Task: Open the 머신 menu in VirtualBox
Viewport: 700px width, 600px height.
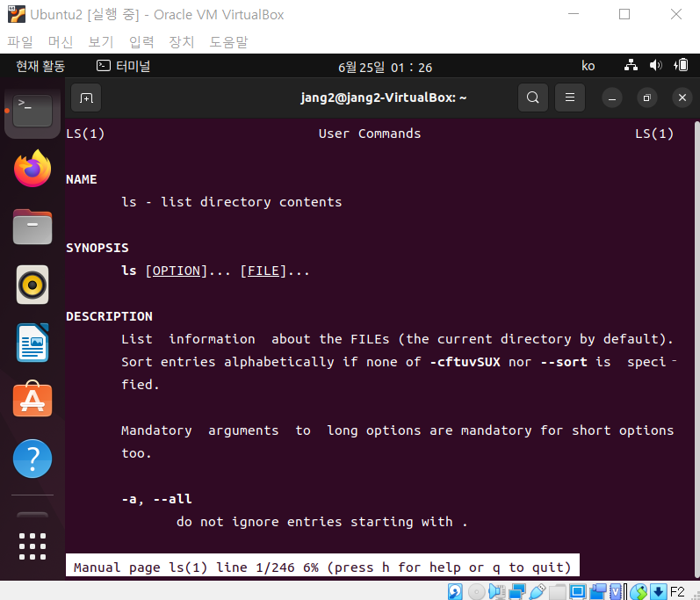Action: 61,42
